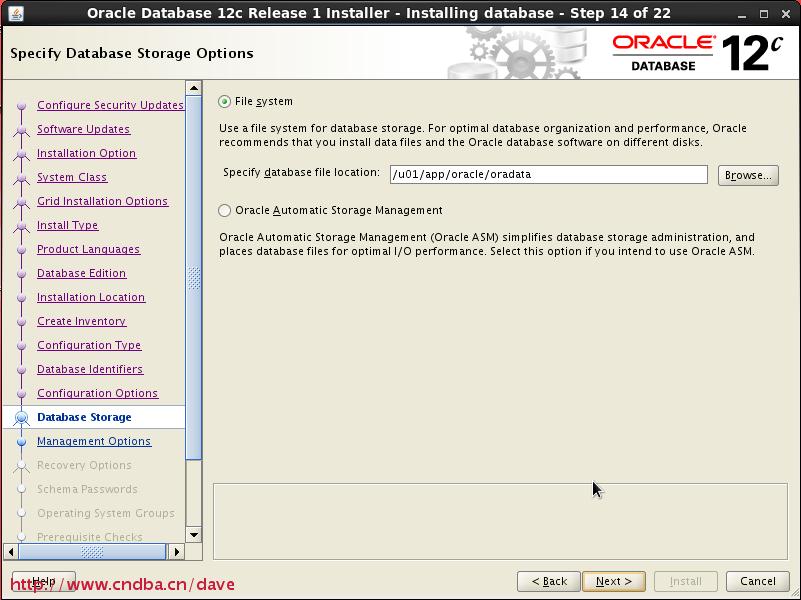Click step bullet beside Create Inventory
The image size is (801, 600).
(x=21, y=322)
